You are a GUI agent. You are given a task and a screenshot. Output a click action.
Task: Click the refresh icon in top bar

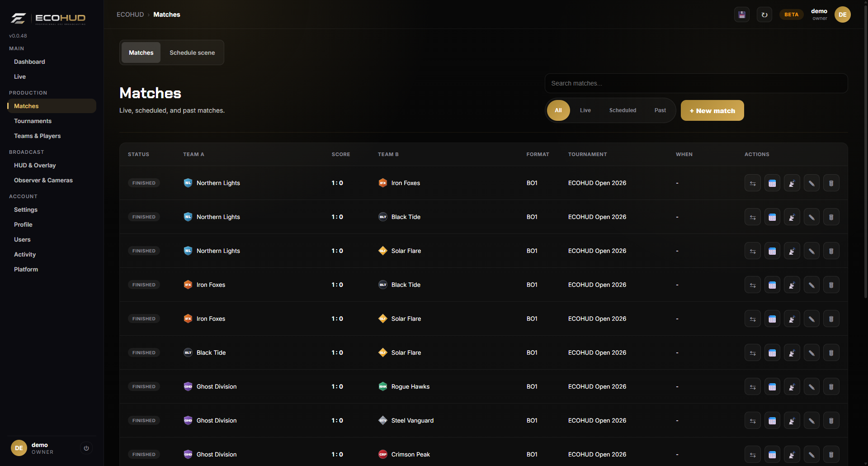pos(764,14)
